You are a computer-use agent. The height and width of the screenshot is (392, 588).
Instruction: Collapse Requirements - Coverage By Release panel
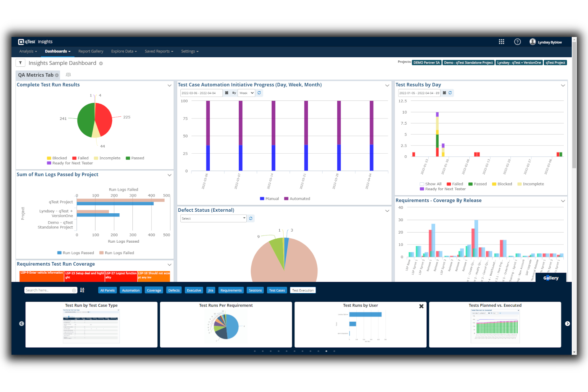pyautogui.click(x=563, y=201)
